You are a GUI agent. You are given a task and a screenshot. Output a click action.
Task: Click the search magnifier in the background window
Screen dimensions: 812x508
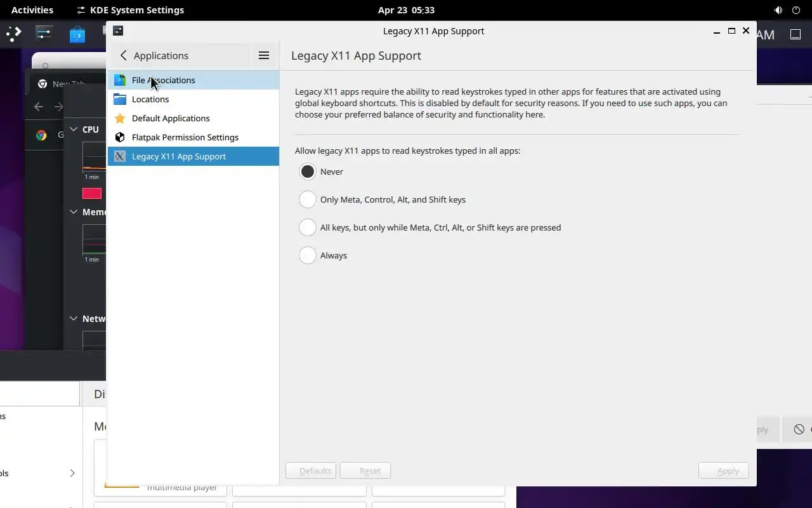45,65
